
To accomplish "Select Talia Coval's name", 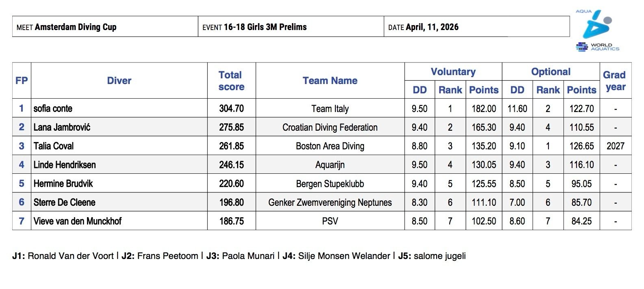I will (x=54, y=146).
